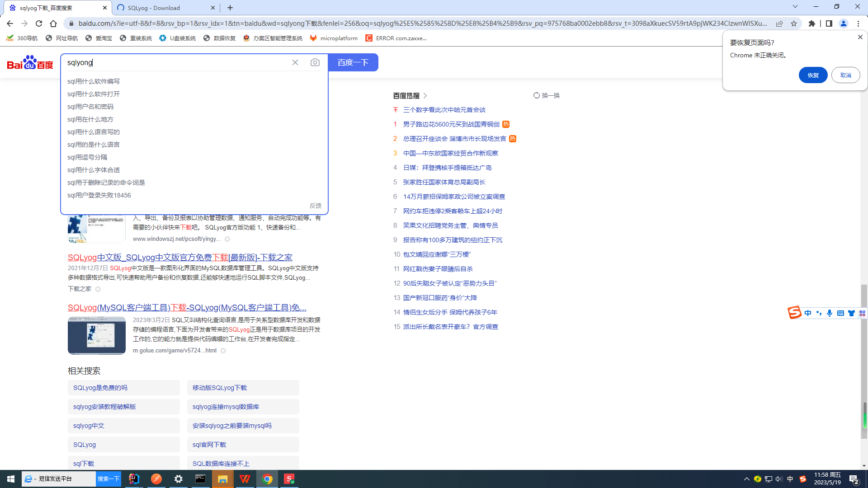The image size is (868, 488).
Task: Switch to SQLyog - Download tab
Action: click(154, 8)
